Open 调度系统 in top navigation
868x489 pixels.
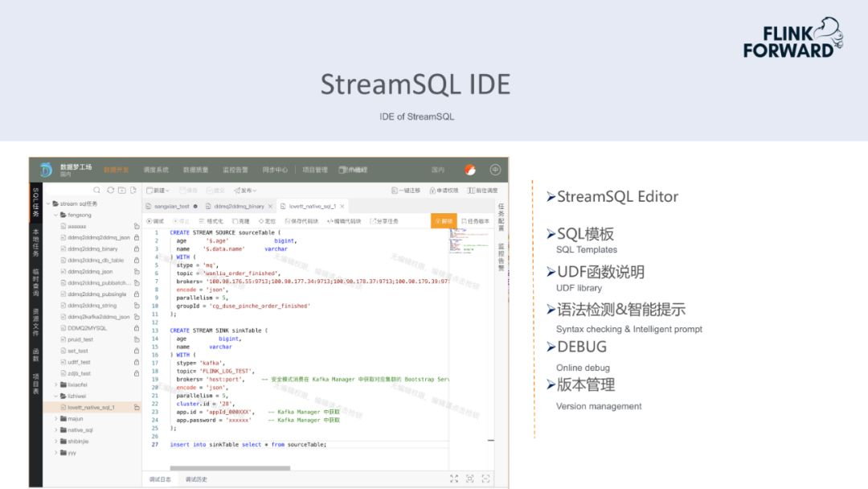coord(156,170)
